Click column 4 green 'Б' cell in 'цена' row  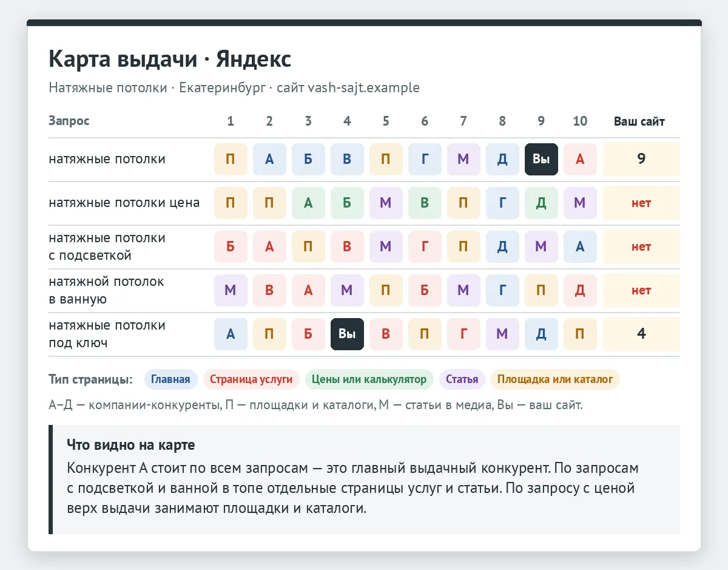[x=347, y=203]
